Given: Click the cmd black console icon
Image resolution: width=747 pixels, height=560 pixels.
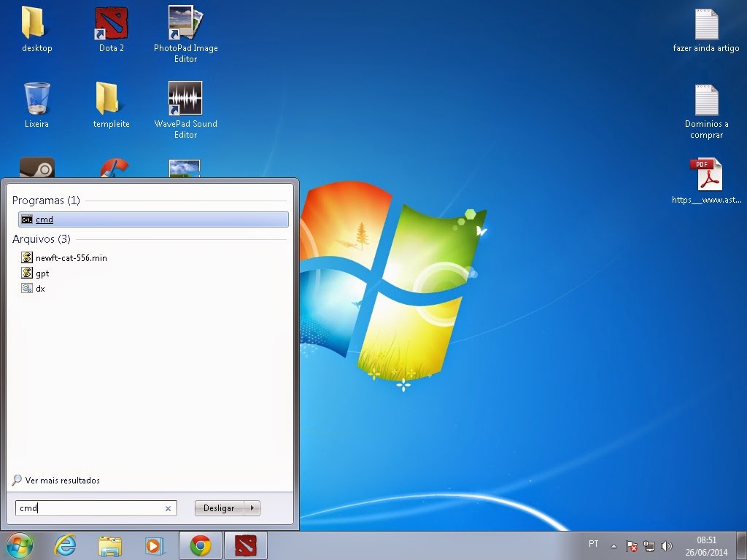Looking at the screenshot, I should point(27,219).
